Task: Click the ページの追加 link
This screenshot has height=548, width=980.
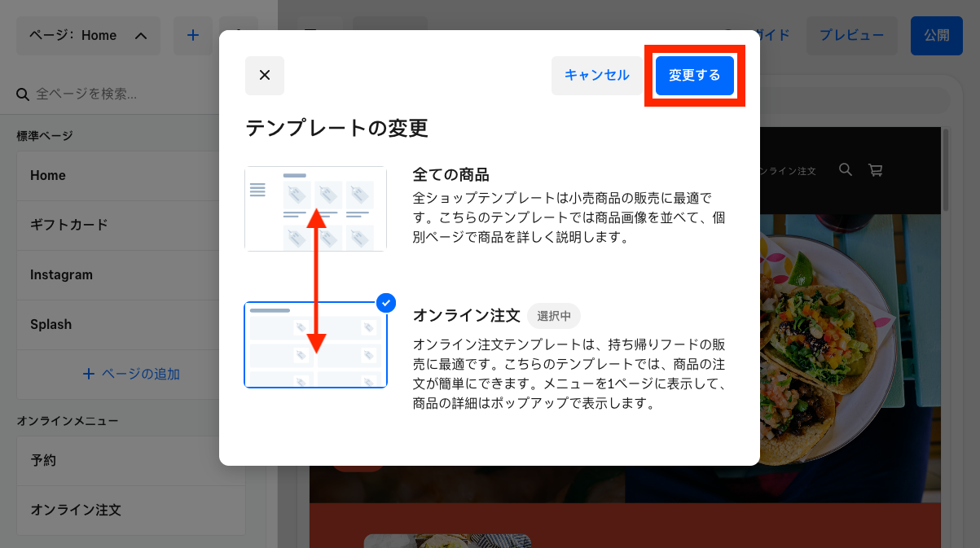Action: pyautogui.click(x=131, y=375)
